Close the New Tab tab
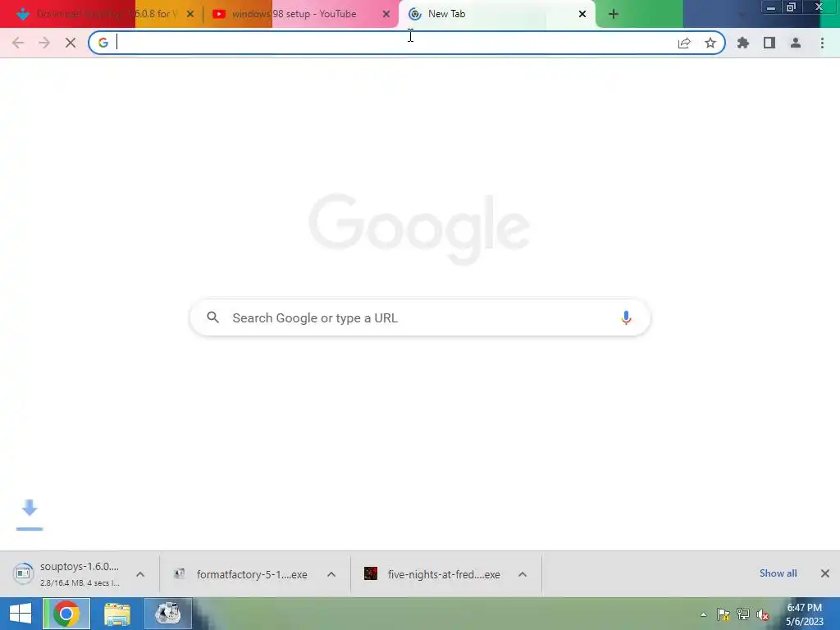Image resolution: width=840 pixels, height=630 pixels. [x=582, y=14]
